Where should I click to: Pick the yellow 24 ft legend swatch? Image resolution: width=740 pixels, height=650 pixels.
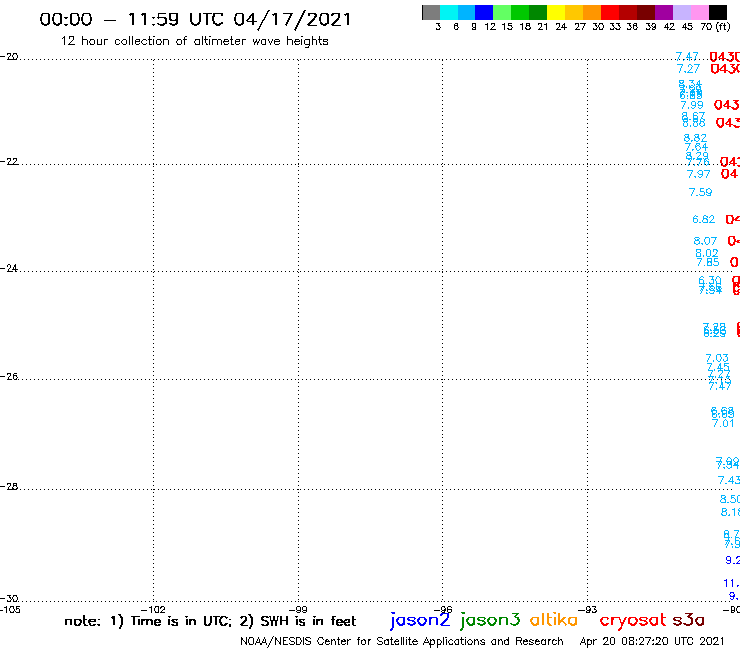pyautogui.click(x=556, y=12)
